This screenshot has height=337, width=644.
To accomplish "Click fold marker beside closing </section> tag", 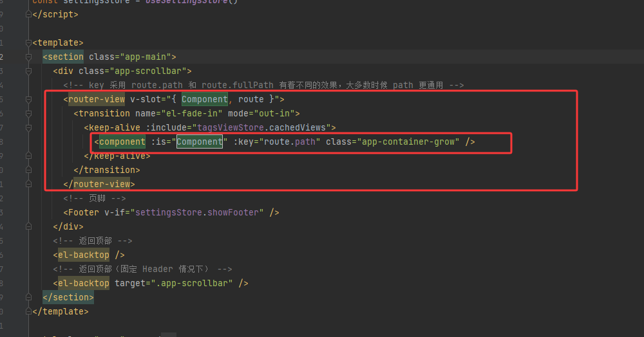I will [28, 297].
